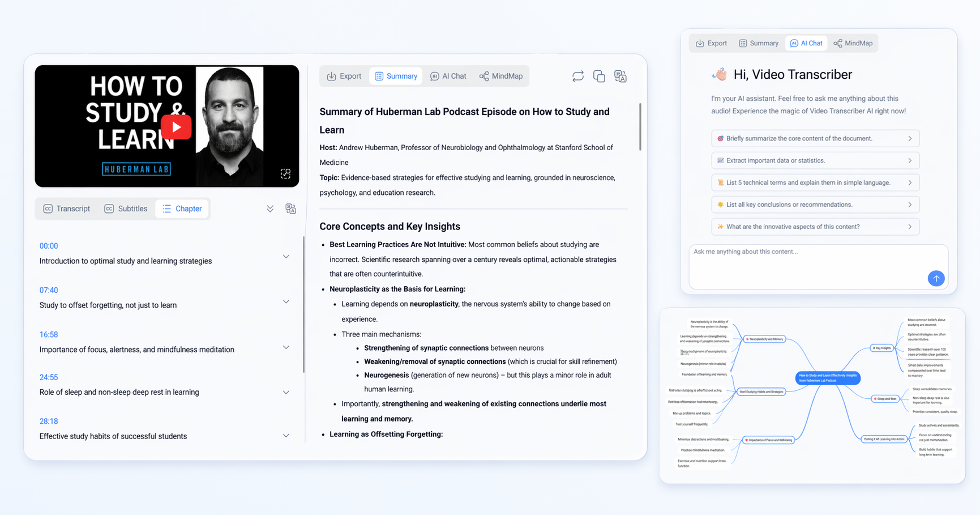
Task: Send chat message with arrow icon
Action: [x=936, y=278]
